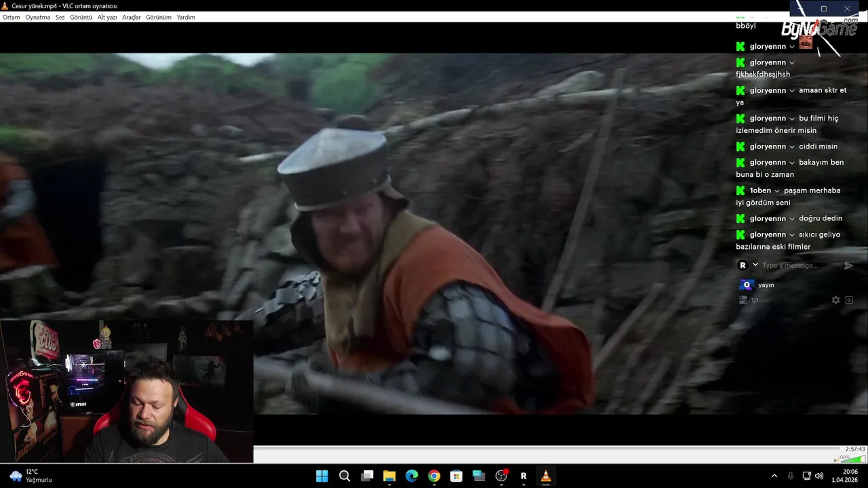Click the microphone tray icon

791,476
